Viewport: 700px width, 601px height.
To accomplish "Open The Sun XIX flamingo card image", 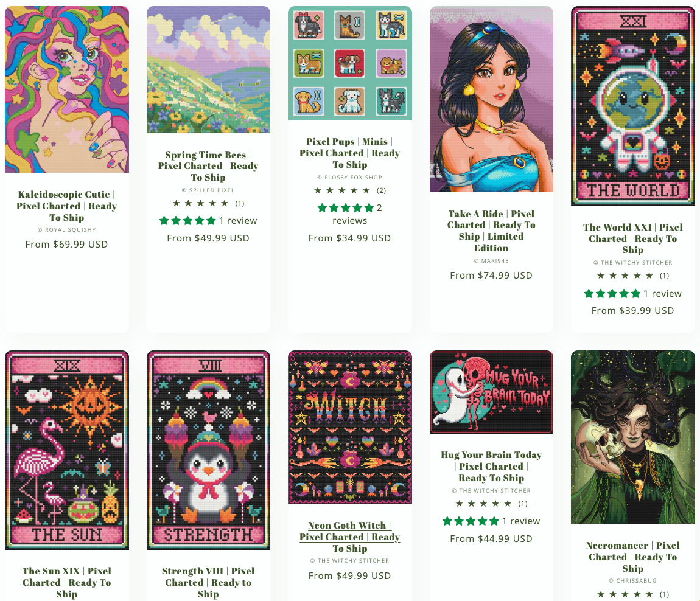I will (67, 450).
